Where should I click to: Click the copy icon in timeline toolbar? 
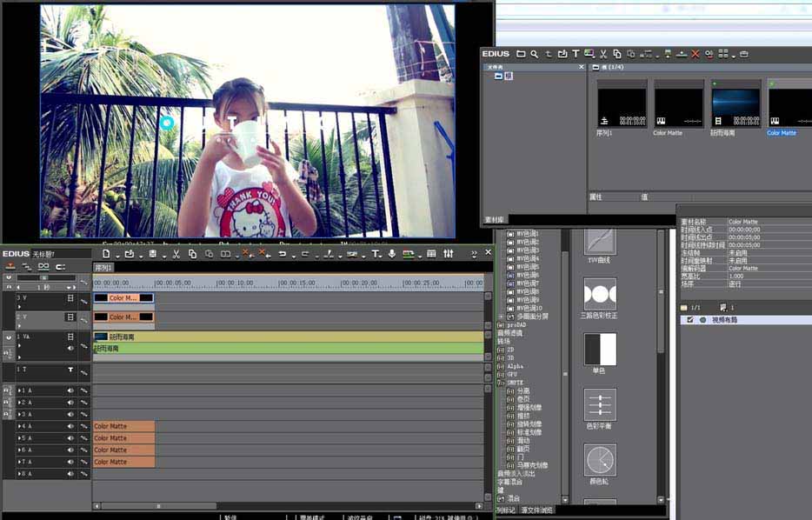click(192, 253)
